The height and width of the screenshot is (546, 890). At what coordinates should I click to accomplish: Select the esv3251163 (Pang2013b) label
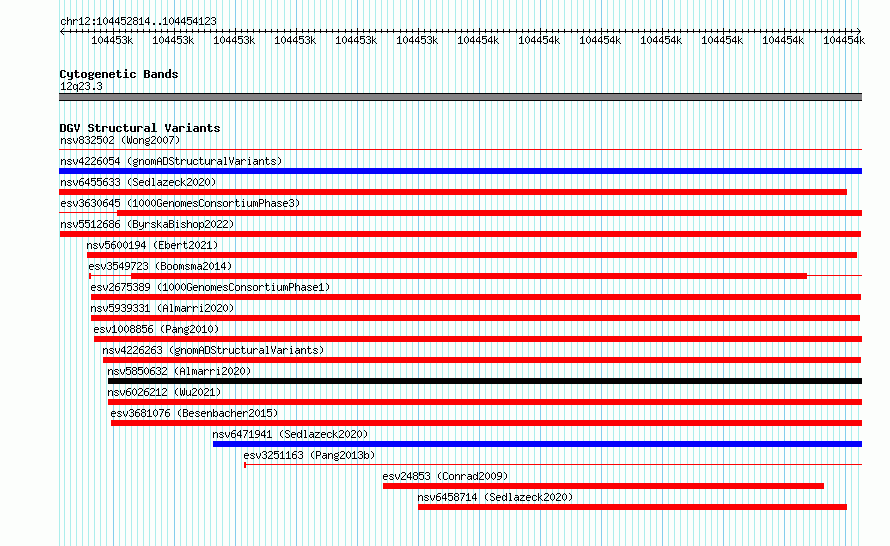309,455
